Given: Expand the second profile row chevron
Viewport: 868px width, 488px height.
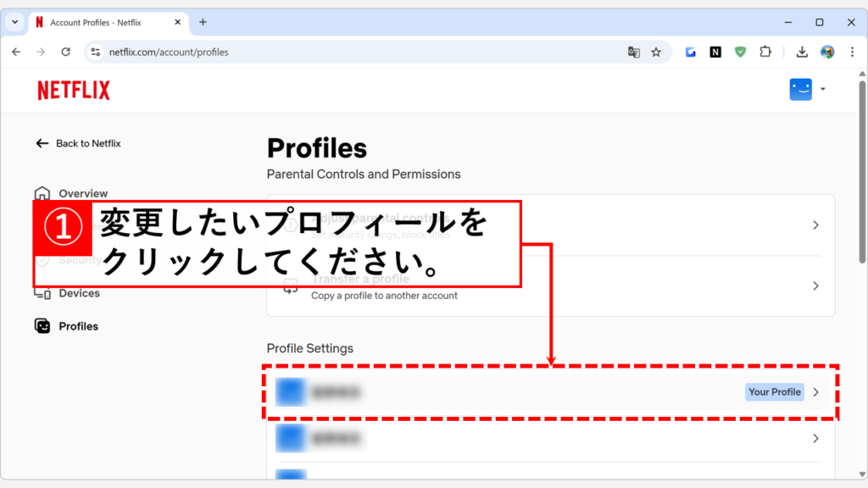Looking at the screenshot, I should pyautogui.click(x=815, y=438).
